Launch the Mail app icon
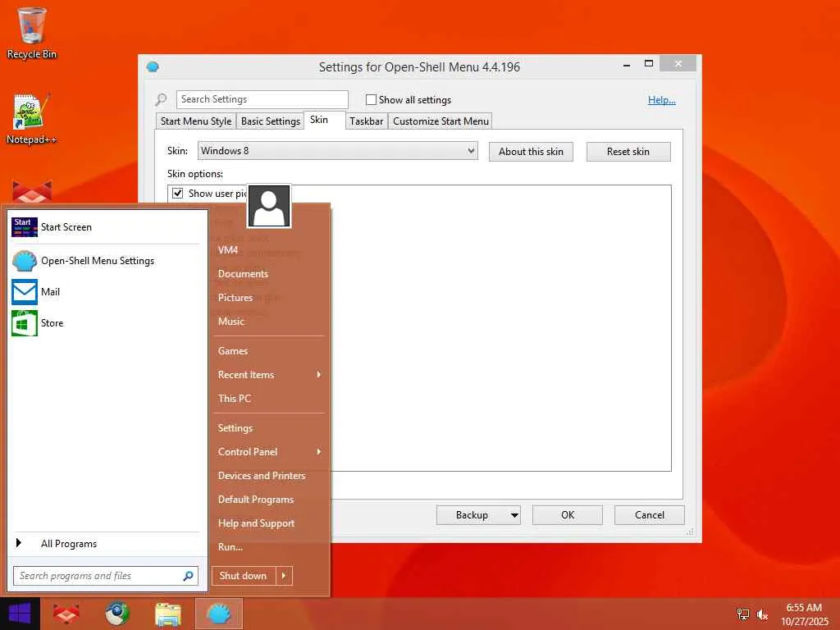The height and width of the screenshot is (630, 840). [25, 292]
